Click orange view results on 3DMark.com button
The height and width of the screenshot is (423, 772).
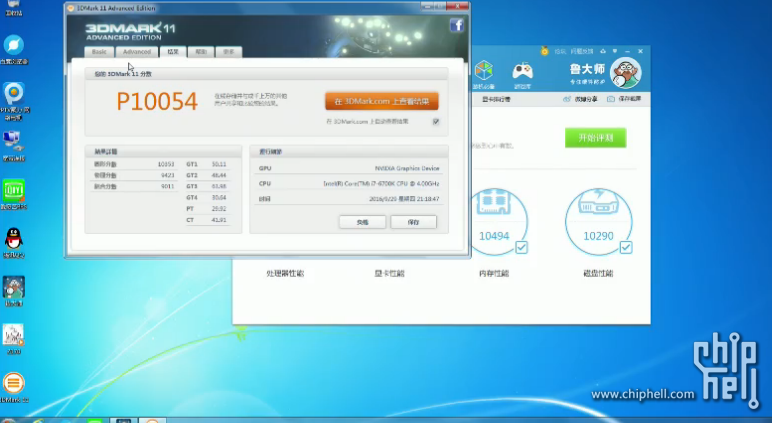click(381, 101)
